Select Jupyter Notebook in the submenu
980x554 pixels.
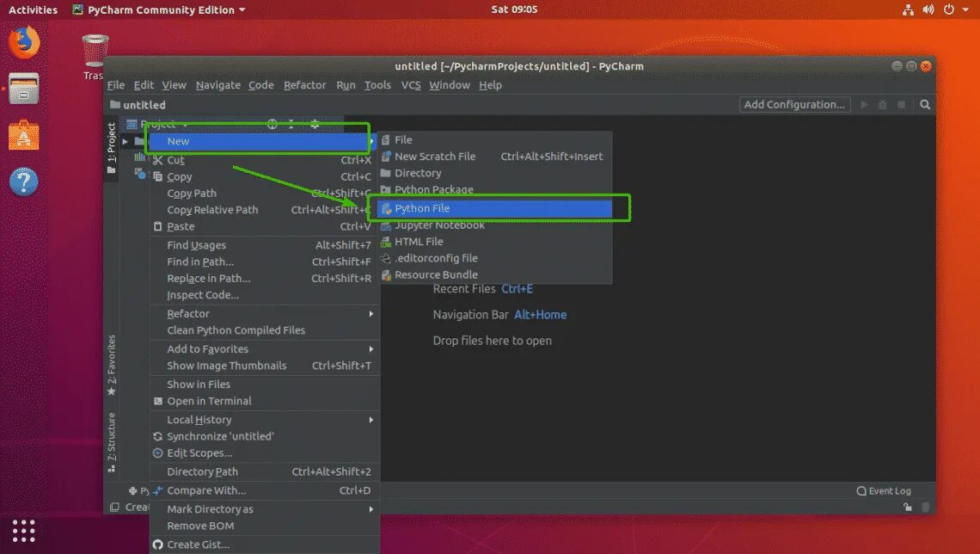(496, 225)
